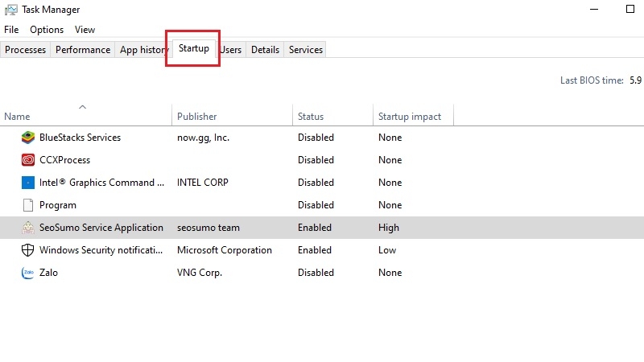Maximize the Task Manager window
This screenshot has height=362, width=644.
tap(630, 10)
